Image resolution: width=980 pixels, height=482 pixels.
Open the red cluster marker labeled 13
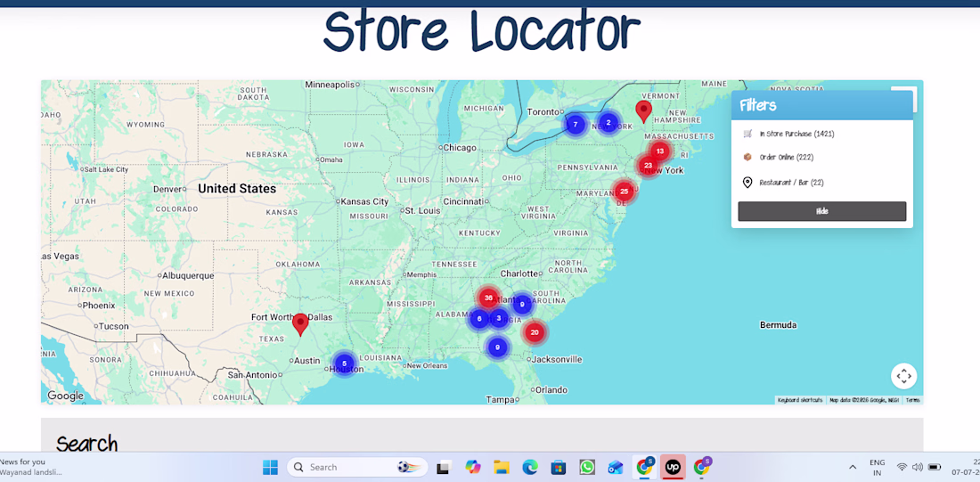pyautogui.click(x=659, y=151)
